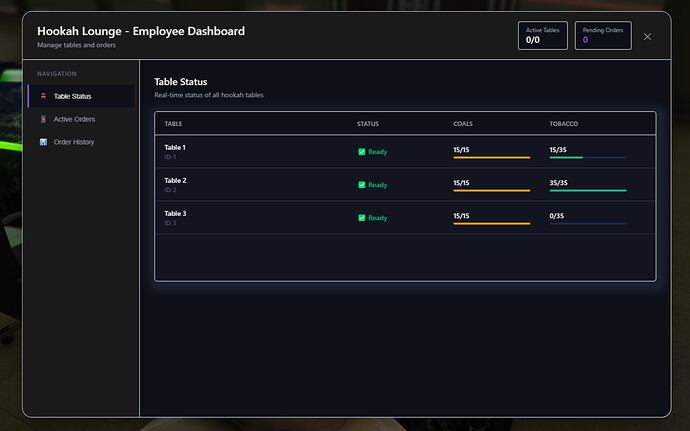Viewport: 690px width, 431px height.
Task: Close the Employee Dashboard with the X
Action: pos(647,37)
